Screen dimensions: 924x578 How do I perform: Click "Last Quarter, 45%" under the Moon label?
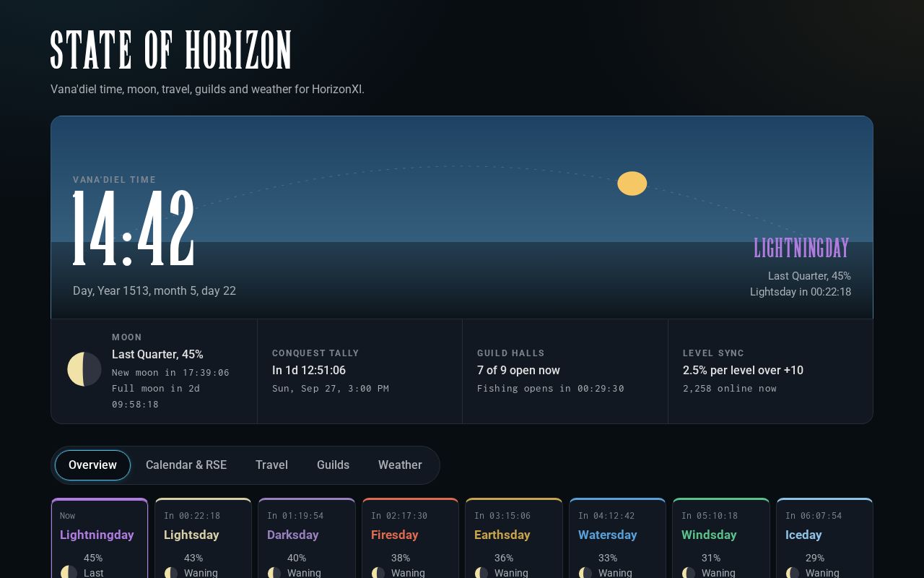[x=157, y=354]
